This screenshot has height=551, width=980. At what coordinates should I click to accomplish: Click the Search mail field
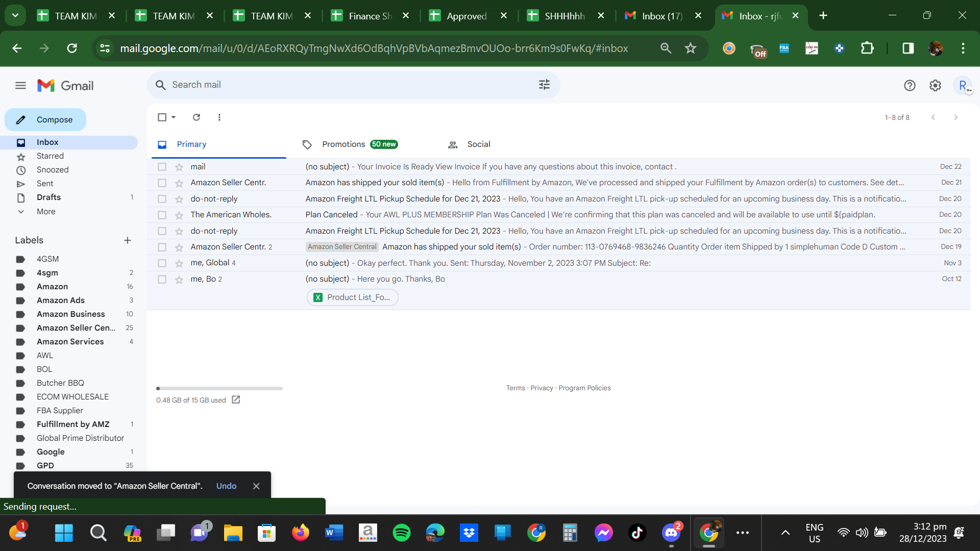(x=353, y=85)
